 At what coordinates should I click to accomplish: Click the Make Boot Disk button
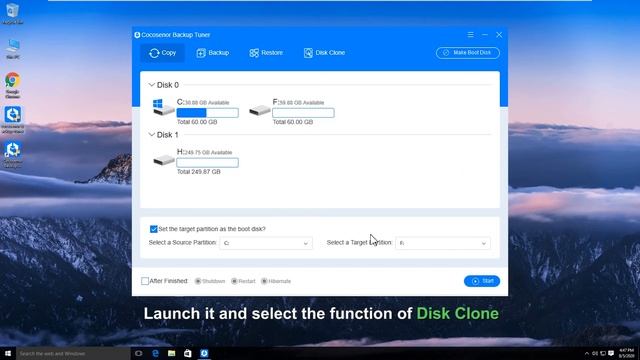[468, 53]
